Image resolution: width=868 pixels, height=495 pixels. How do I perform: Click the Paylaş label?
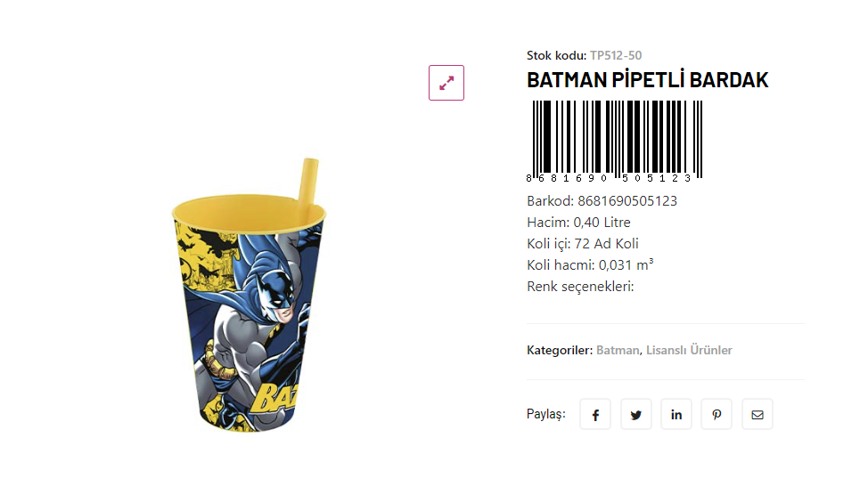coord(545,415)
